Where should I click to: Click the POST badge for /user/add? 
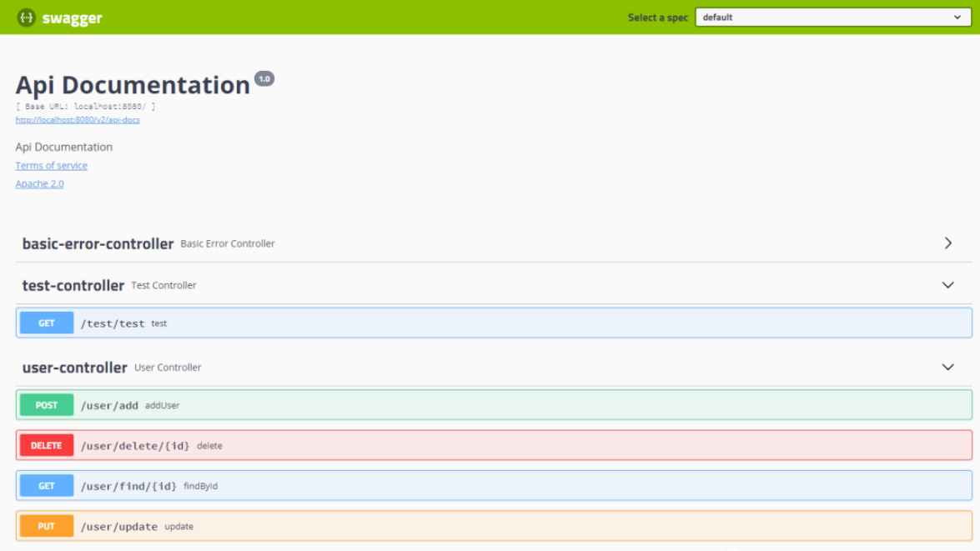click(47, 405)
